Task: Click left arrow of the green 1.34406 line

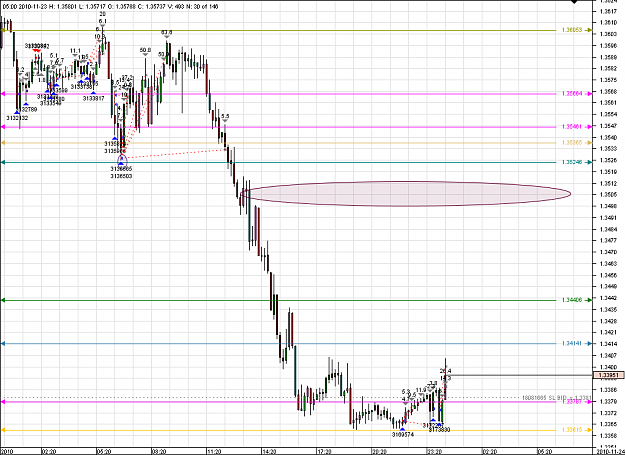Action: (3, 300)
